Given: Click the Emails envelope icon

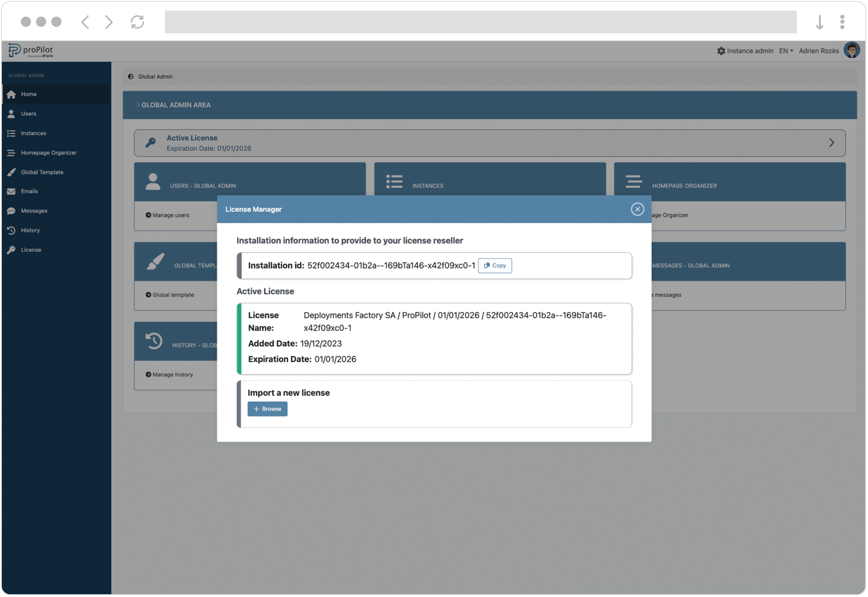Looking at the screenshot, I should tap(12, 191).
